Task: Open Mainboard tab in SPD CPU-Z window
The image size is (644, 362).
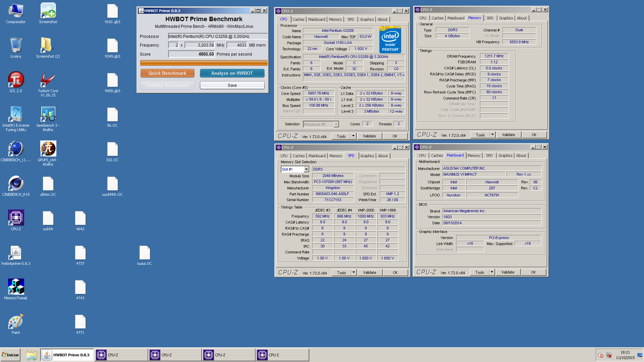Action: click(317, 156)
